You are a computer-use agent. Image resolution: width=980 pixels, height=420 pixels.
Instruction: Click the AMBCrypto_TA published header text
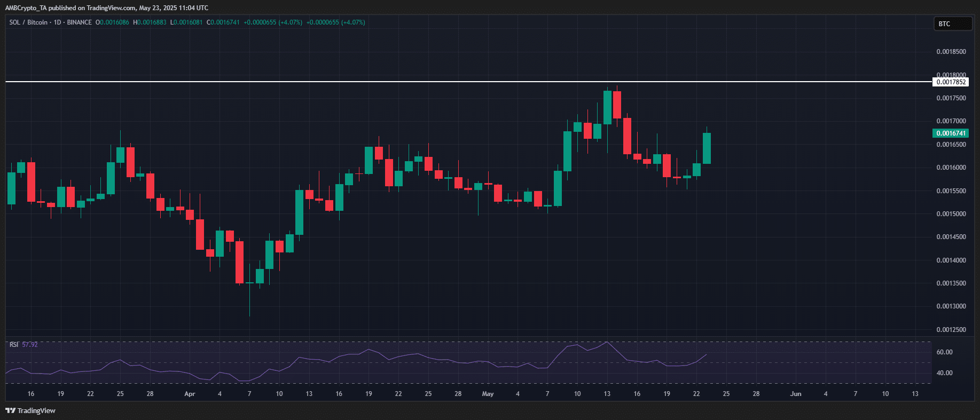107,7
